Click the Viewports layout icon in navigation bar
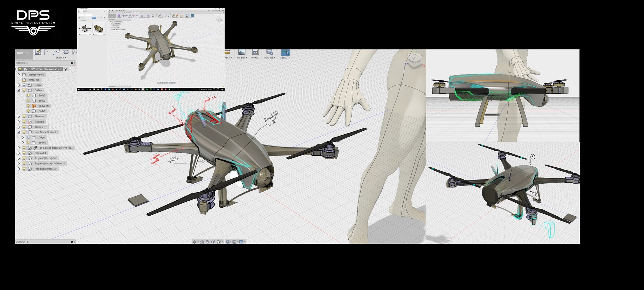 coord(241,242)
